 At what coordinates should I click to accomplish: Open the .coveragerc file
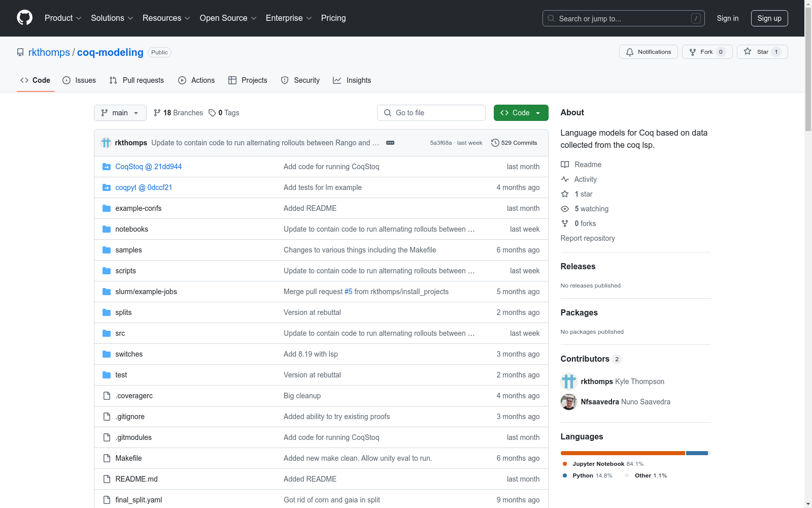pyautogui.click(x=134, y=396)
